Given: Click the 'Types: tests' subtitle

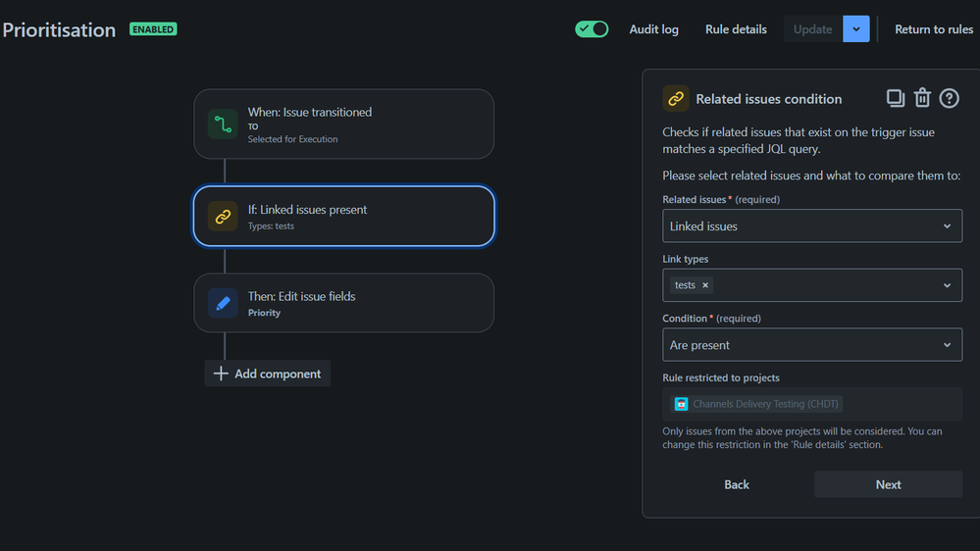Looking at the screenshot, I should pos(271,226).
